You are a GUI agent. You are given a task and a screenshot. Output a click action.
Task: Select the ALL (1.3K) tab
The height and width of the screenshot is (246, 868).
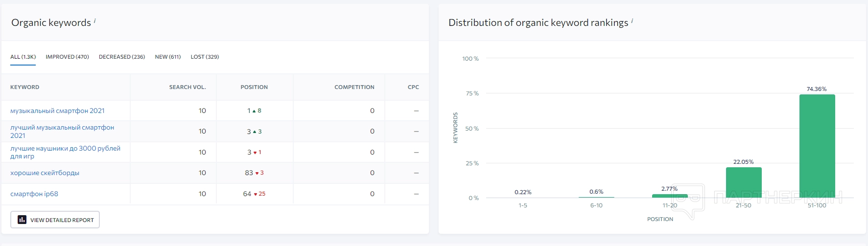pos(23,57)
